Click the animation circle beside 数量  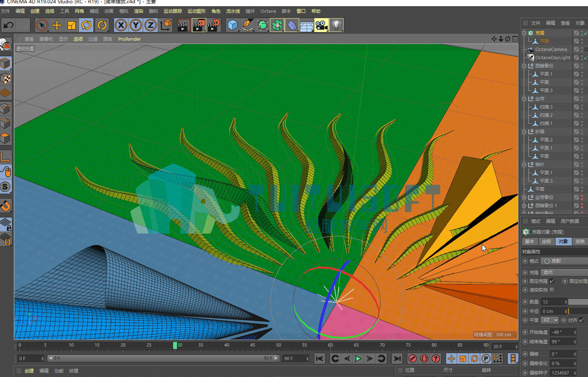[525, 302]
